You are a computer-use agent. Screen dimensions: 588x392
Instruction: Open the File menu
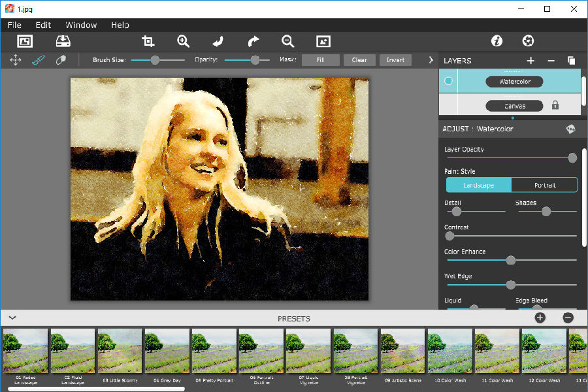click(14, 25)
